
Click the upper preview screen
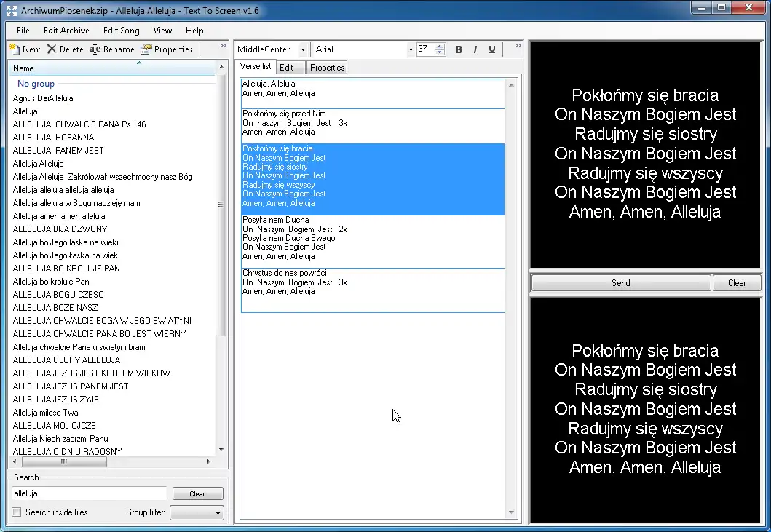point(645,154)
